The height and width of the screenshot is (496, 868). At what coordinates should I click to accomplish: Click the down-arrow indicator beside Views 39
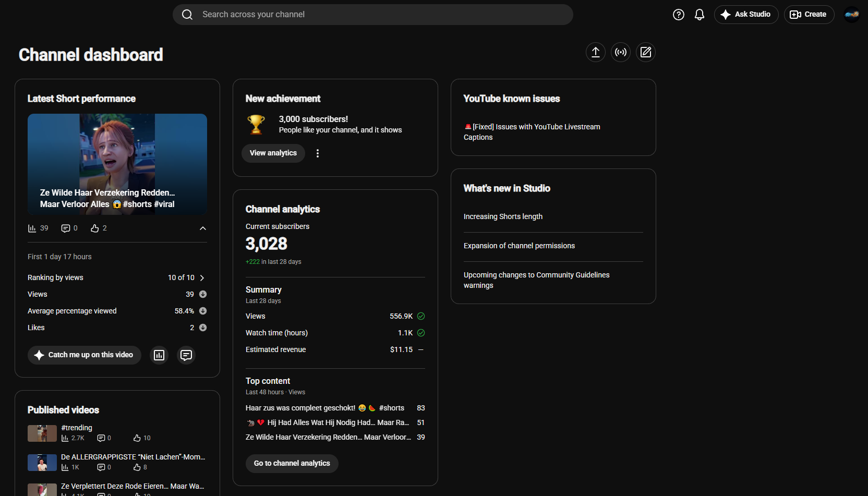tap(203, 294)
